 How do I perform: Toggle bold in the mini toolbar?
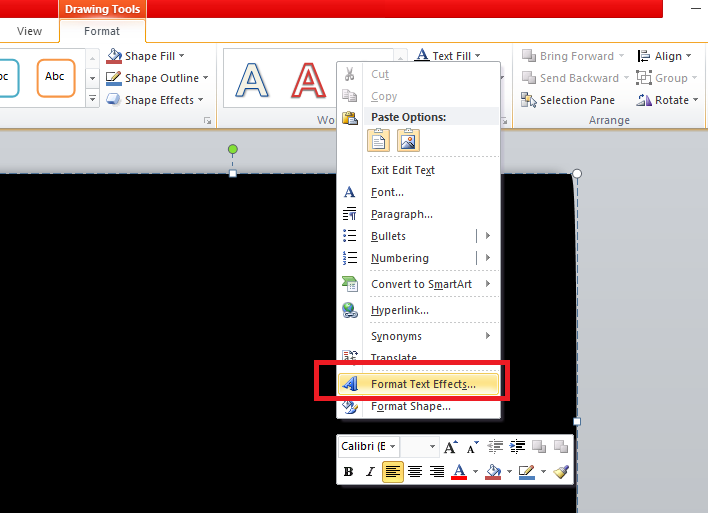349,472
